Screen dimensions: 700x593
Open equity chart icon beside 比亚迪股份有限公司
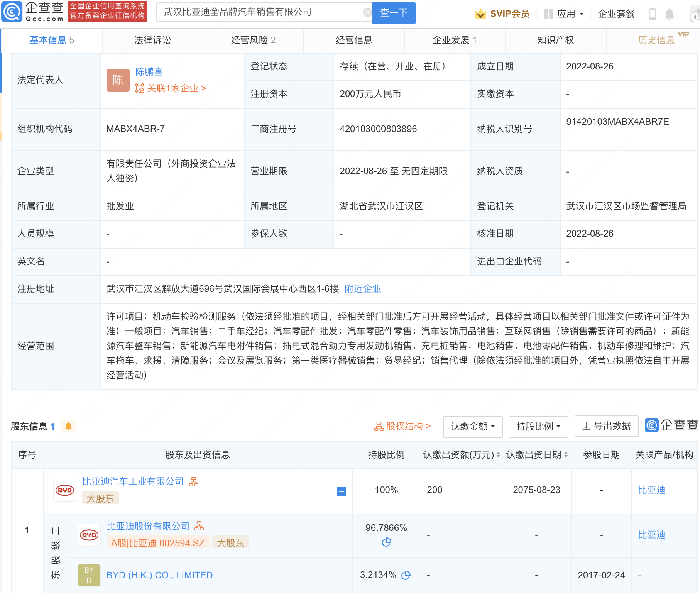(x=199, y=526)
